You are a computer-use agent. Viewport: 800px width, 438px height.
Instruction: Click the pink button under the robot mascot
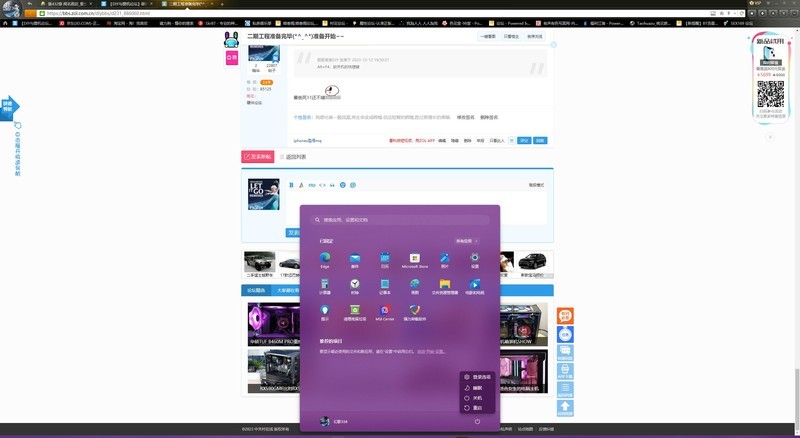click(232, 58)
